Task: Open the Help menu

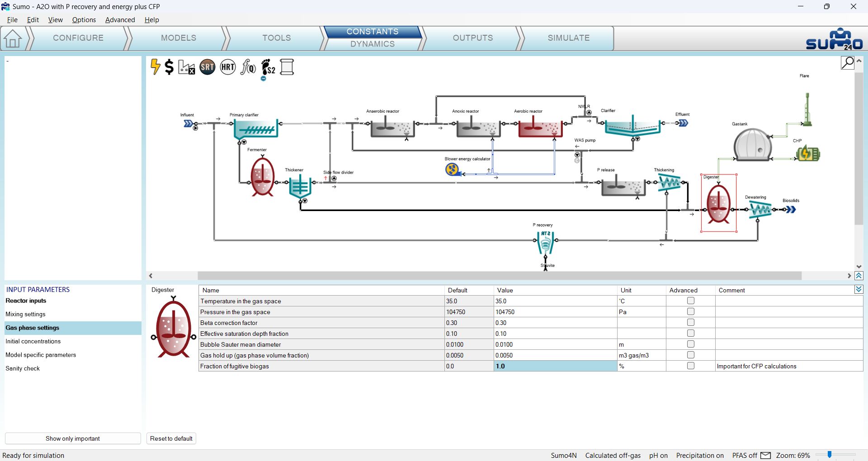Action: 152,20
